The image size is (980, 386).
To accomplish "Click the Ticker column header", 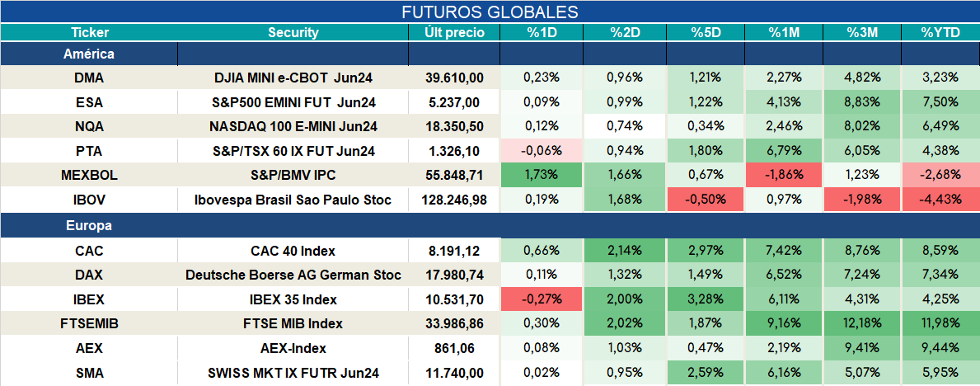I will coord(89,32).
